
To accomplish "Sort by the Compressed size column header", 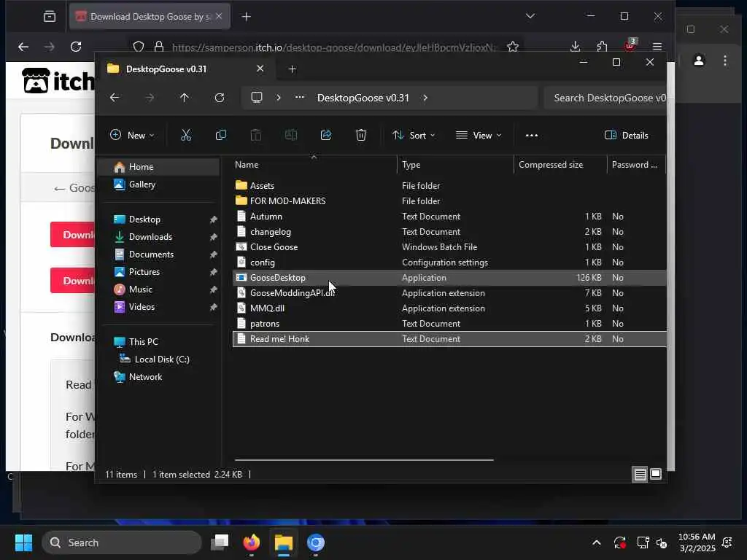I will (561, 165).
